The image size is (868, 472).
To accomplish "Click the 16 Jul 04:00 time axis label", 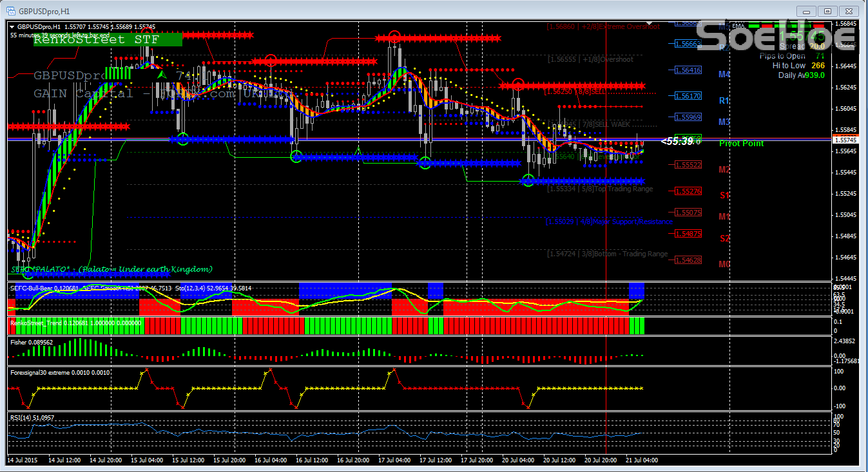I will point(271,460).
